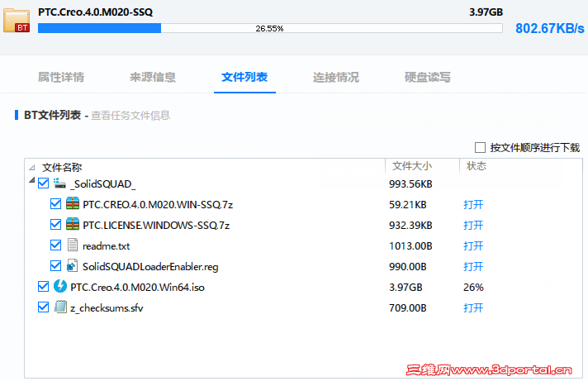Uncheck PTC.CREO.4.0.M020.WIN-SSQ.7z checkbox
Image resolution: width=588 pixels, height=381 pixels.
click(55, 204)
